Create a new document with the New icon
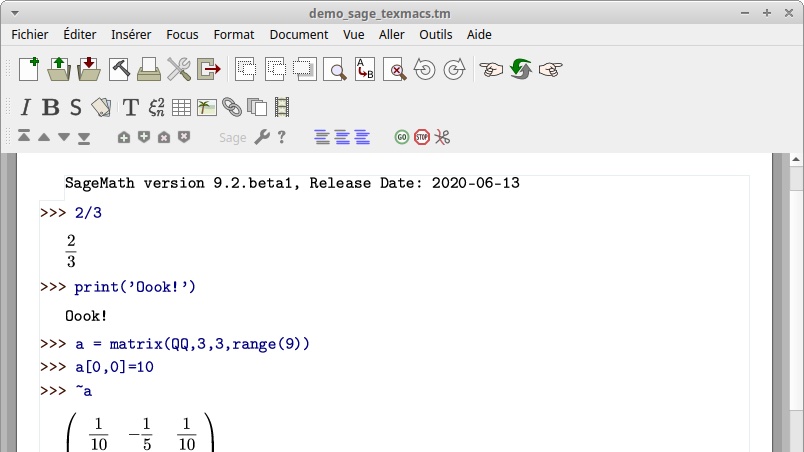The height and width of the screenshot is (452, 804). (x=29, y=69)
